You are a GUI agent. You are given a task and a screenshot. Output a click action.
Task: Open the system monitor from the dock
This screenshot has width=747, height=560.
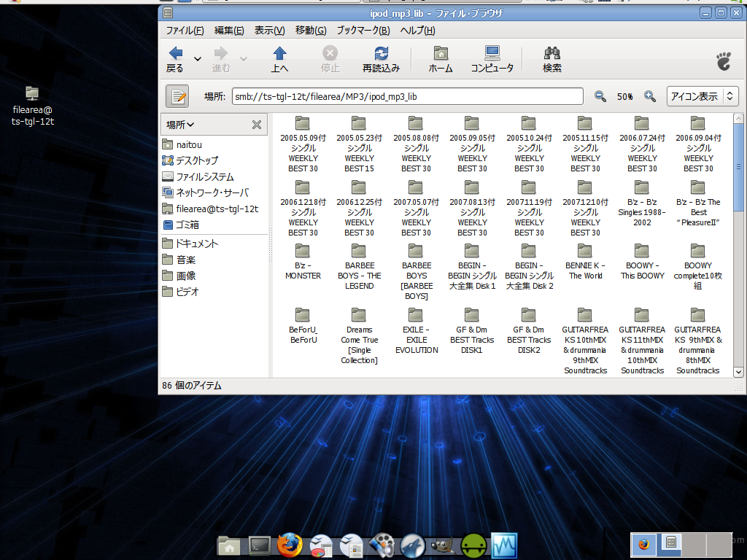[504, 545]
